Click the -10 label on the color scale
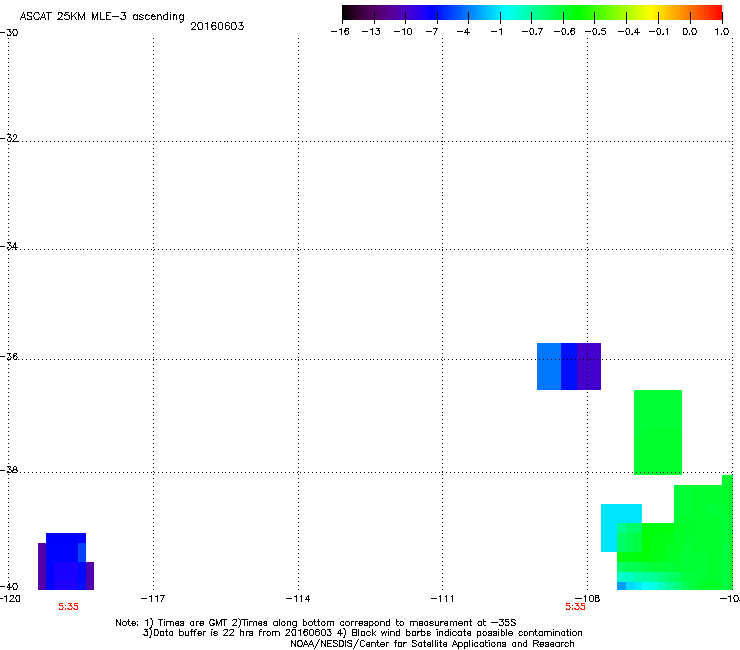The width and height of the screenshot is (740, 650). 403,32
